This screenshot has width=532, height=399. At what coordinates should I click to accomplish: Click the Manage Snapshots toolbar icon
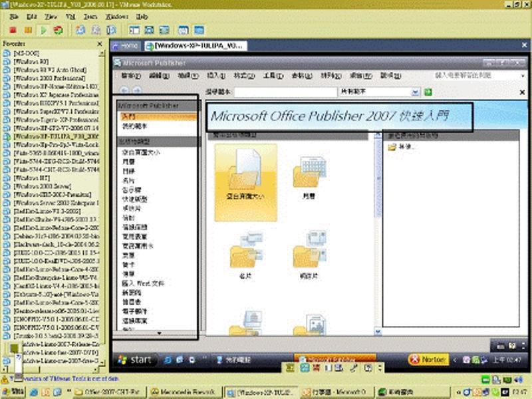pos(111,30)
